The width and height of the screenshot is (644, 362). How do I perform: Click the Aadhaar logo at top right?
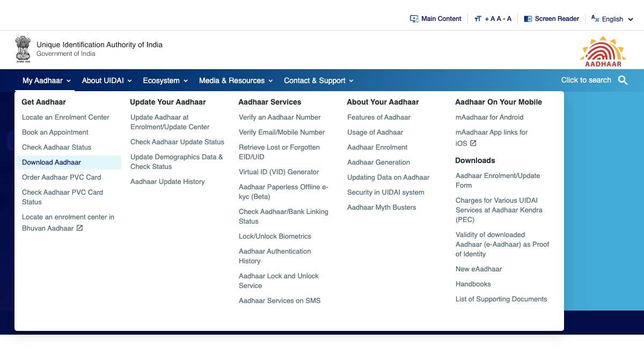coord(603,51)
